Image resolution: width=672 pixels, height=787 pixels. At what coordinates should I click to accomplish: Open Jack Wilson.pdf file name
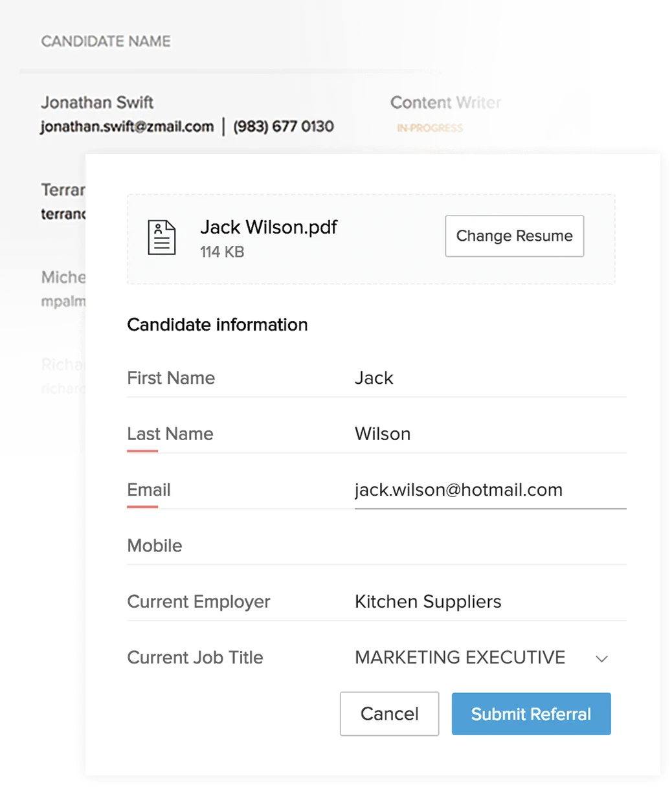click(x=269, y=227)
